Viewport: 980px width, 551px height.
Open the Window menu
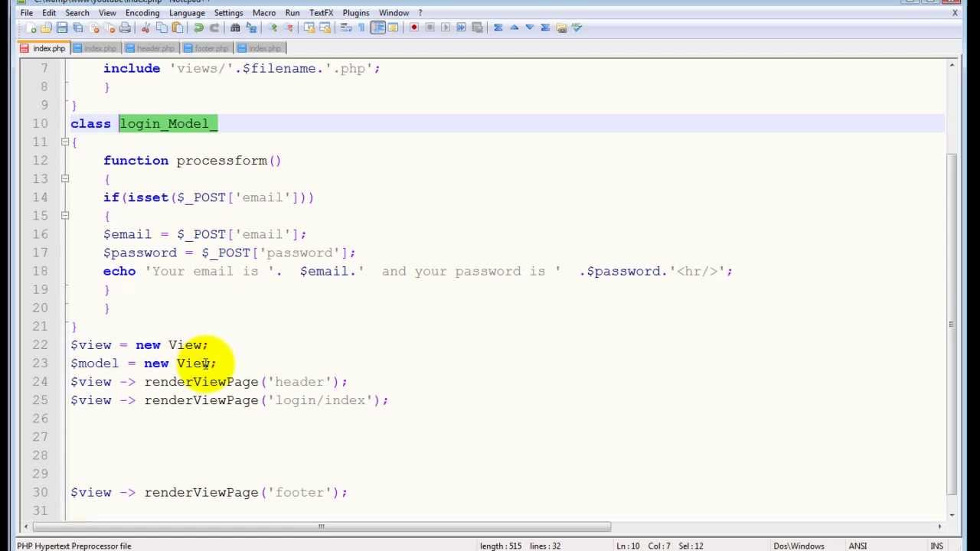coord(394,13)
